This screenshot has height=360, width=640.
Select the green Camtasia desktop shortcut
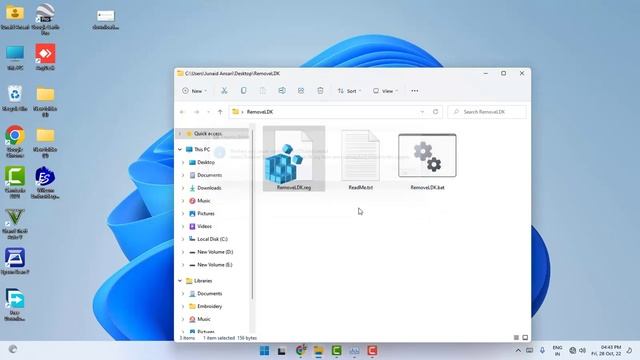[15, 182]
